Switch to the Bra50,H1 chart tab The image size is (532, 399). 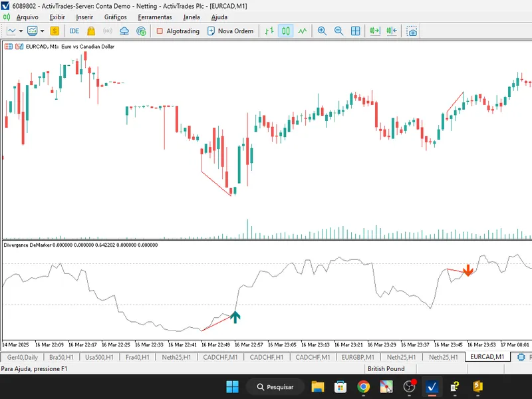tap(61, 357)
